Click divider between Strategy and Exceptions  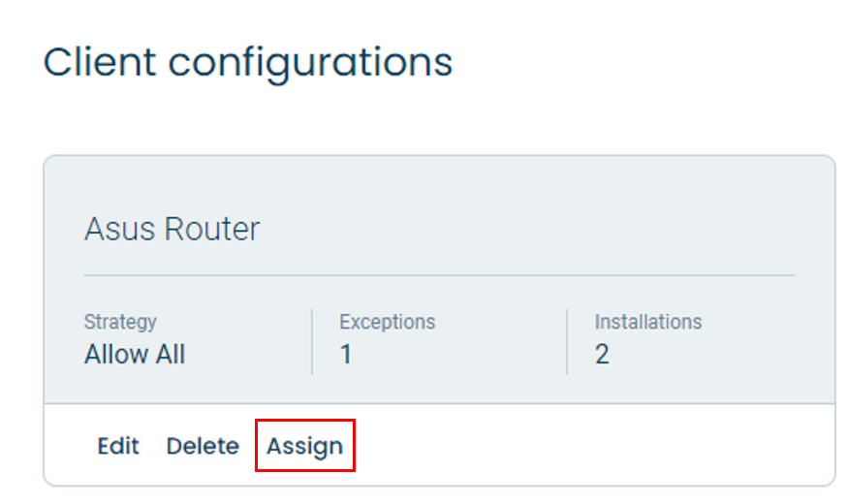(312, 342)
